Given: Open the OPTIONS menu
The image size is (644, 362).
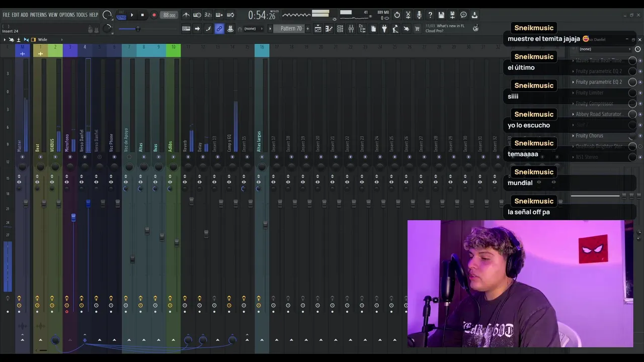Looking at the screenshot, I should [67, 15].
